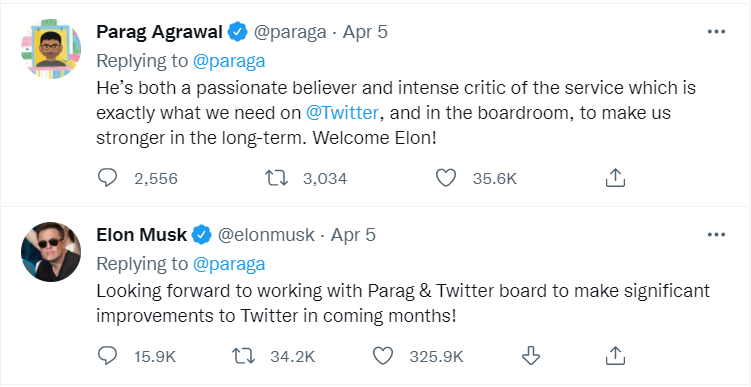Open Parag Agrawal's profile picture
Screen dimensions: 751x387
click(x=51, y=49)
